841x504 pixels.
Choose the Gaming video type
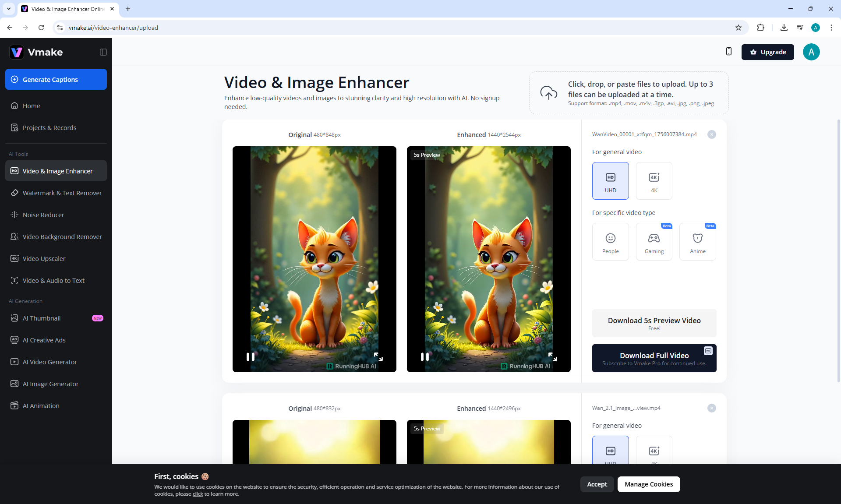click(x=654, y=242)
